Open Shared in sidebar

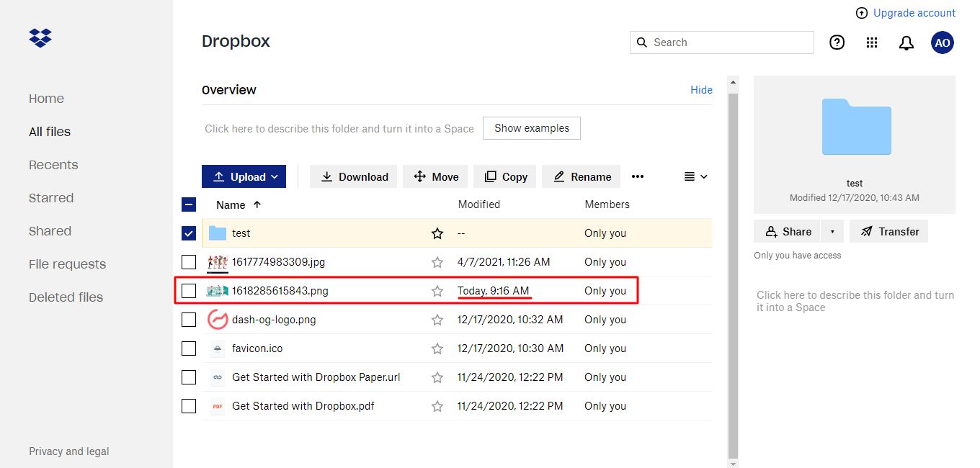coord(50,231)
